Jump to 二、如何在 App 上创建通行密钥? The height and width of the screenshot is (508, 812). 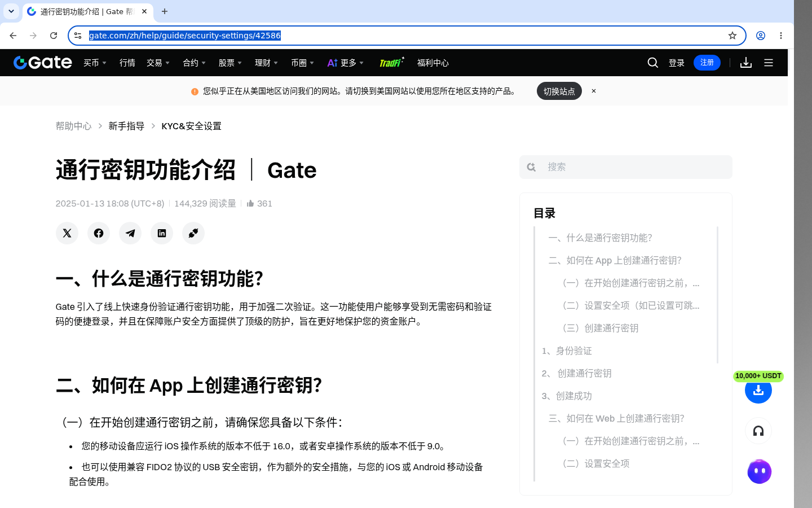pyautogui.click(x=615, y=260)
